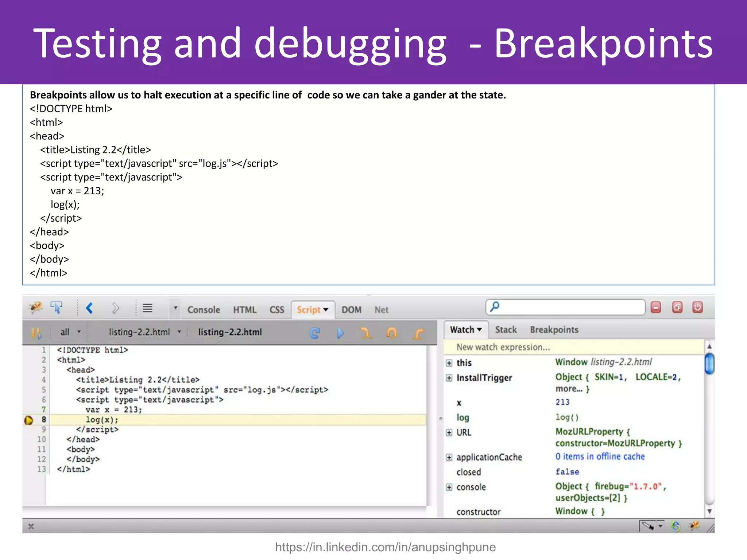Screen dimensions: 747x560
Task: Click the Step Into icon
Action: point(366,333)
